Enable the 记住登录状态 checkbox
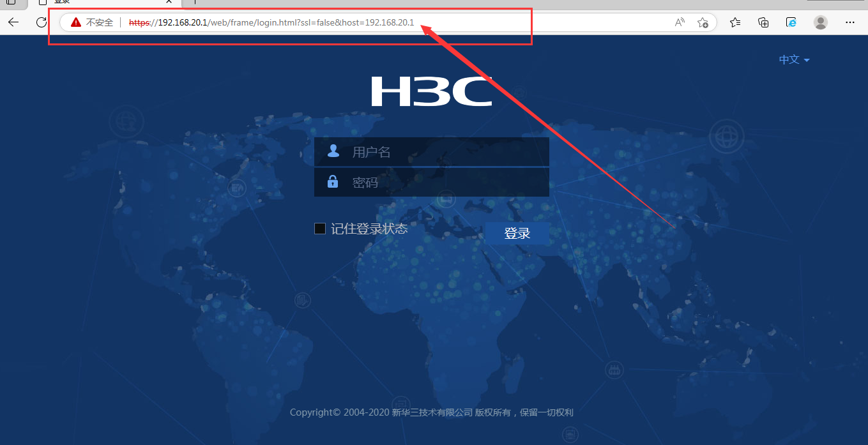The width and height of the screenshot is (868, 445). tap(319, 228)
